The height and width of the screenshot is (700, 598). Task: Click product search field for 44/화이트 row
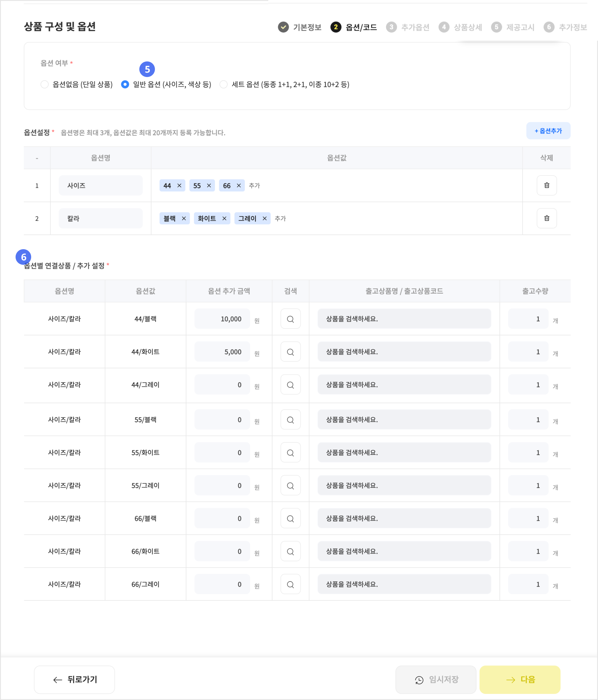pos(404,352)
